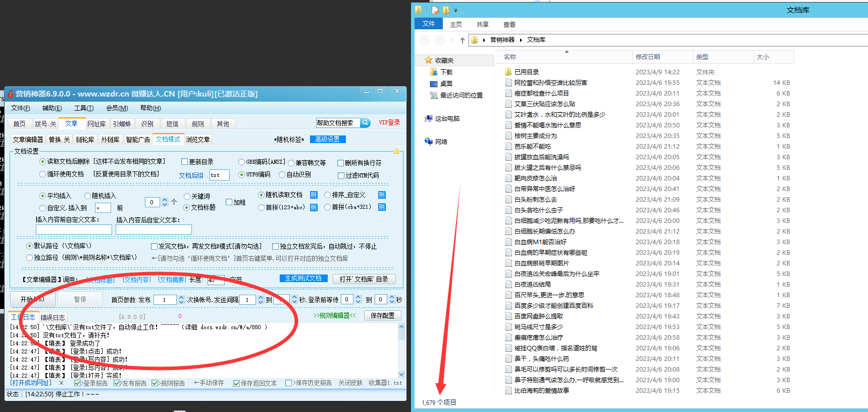Select 网络 in Explorer sidebar
This screenshot has height=412, width=868.
click(436, 142)
